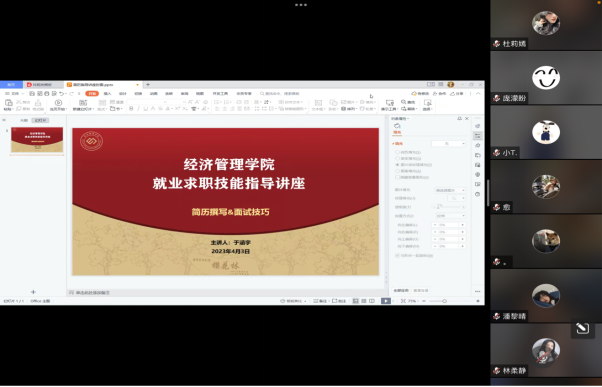Start slideshow from current slide icon
The width and height of the screenshot is (602, 387).
pos(58,103)
